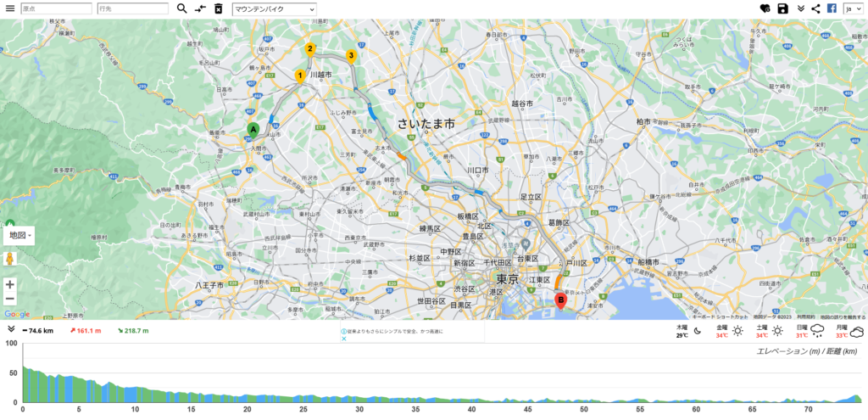Click the heart donate icon

tap(765, 8)
